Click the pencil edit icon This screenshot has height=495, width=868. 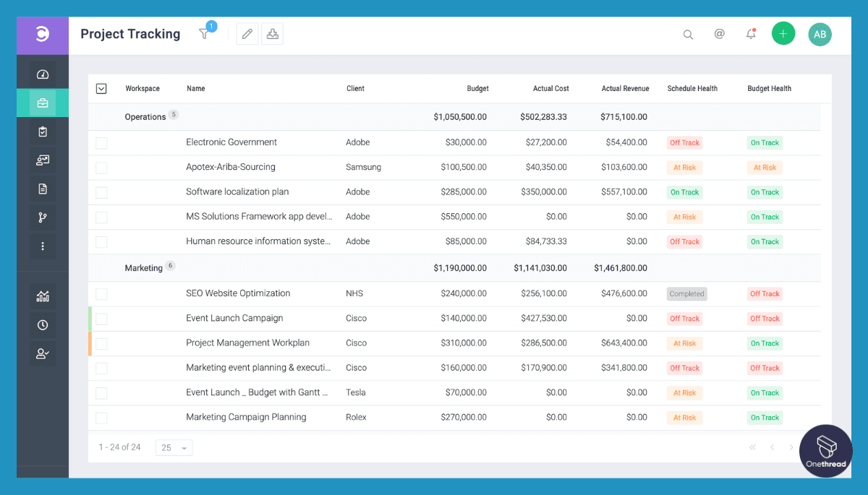[247, 34]
